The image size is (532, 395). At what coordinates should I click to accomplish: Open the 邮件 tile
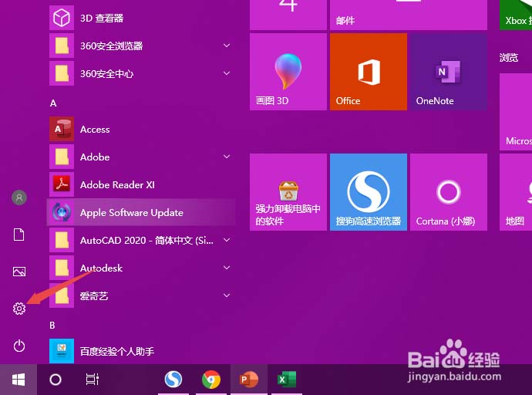[x=409, y=15]
